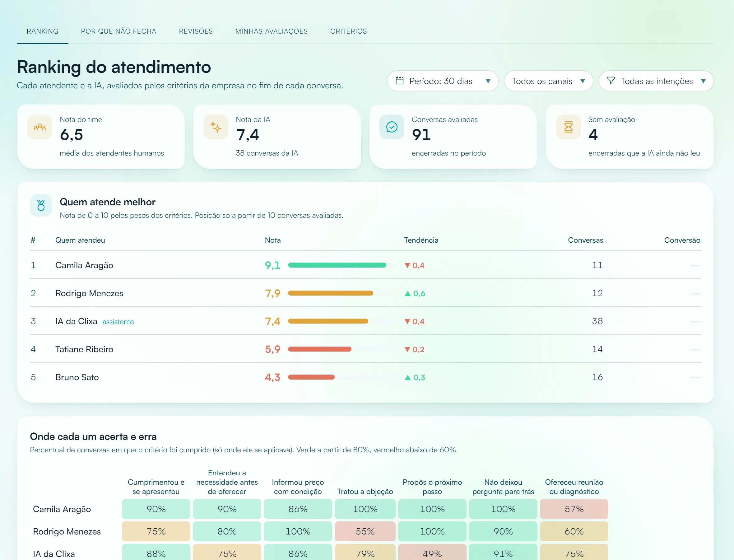This screenshot has width=734, height=560.
Task: Click Bruno Sato in the ranking table
Action: tap(77, 377)
